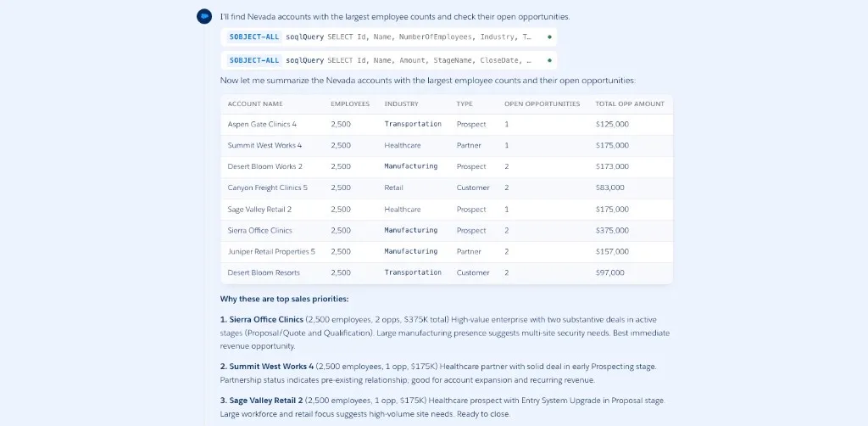
Task: Select Juniper Retail Properties 5 cell
Action: coord(271,251)
